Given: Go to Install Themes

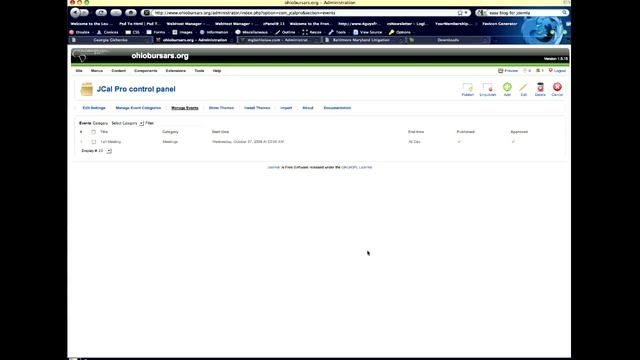Looking at the screenshot, I should tap(257, 108).
